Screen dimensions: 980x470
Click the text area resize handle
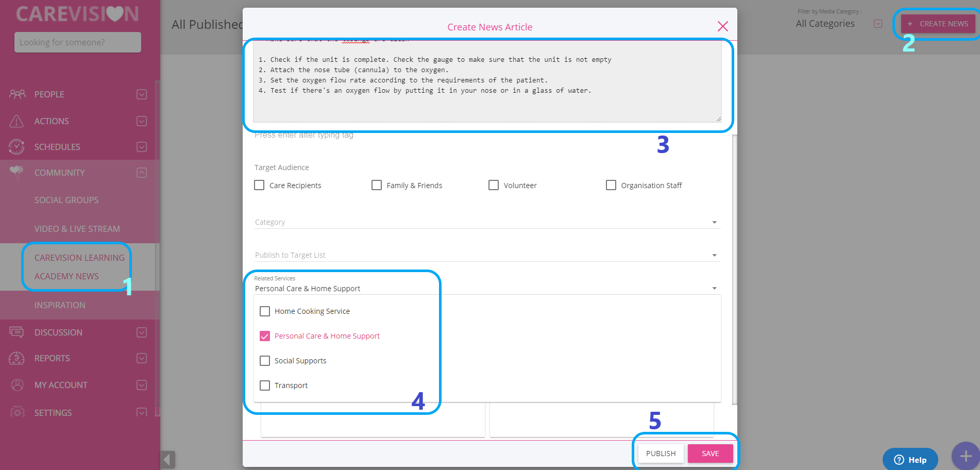coord(718,119)
